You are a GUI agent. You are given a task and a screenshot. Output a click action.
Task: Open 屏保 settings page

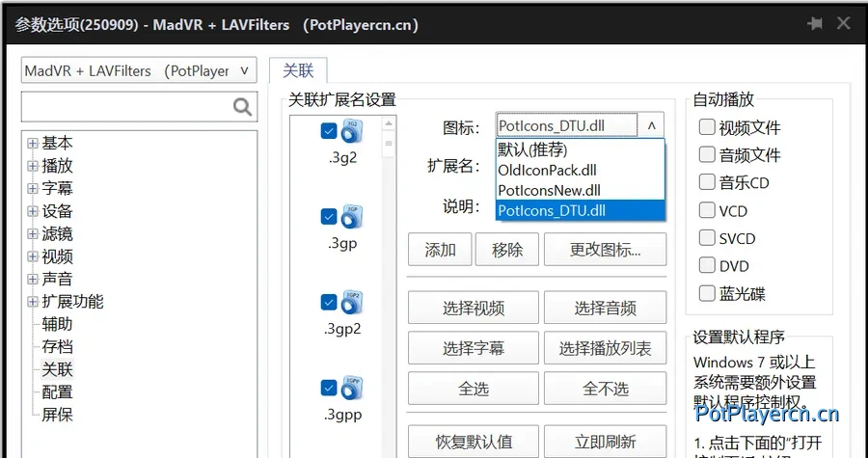click(57, 415)
